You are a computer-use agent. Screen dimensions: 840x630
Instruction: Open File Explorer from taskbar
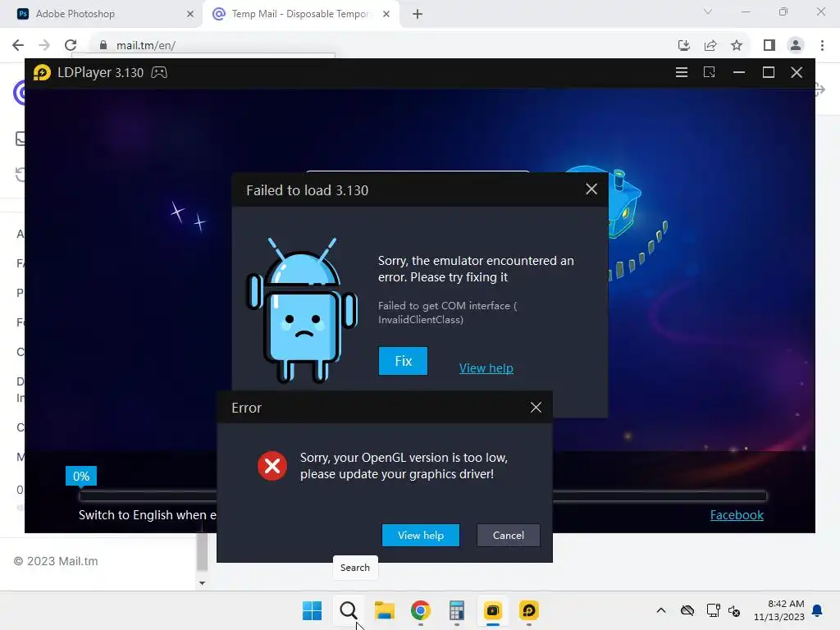tap(384, 610)
